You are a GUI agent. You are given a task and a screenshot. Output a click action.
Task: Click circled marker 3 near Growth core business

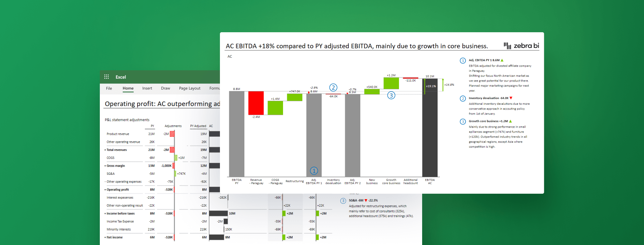(391, 95)
